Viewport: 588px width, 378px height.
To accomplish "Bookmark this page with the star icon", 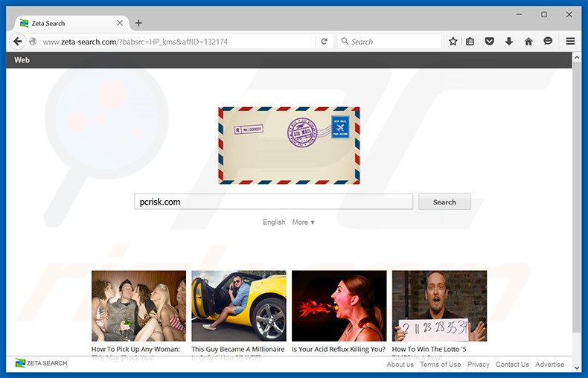I will (x=453, y=42).
